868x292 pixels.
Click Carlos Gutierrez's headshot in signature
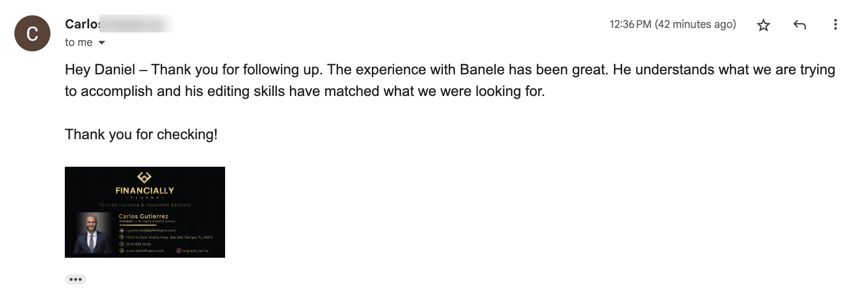(x=92, y=233)
